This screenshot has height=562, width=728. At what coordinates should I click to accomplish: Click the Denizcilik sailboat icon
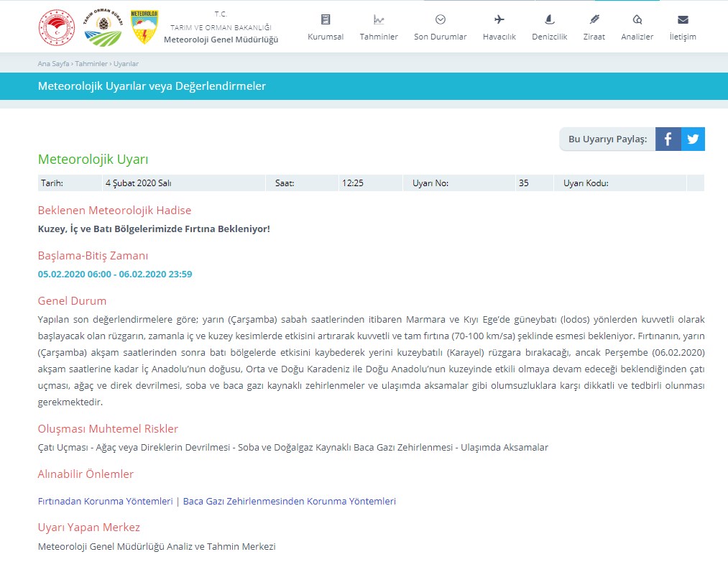click(549, 19)
